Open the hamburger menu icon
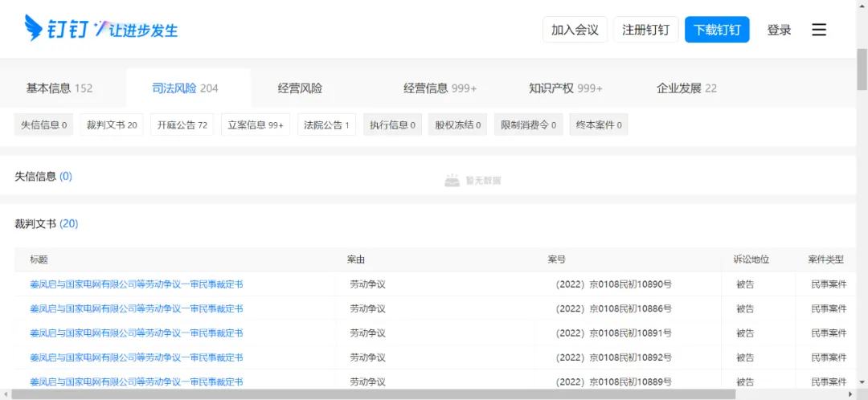868x400 pixels. pyautogui.click(x=818, y=30)
